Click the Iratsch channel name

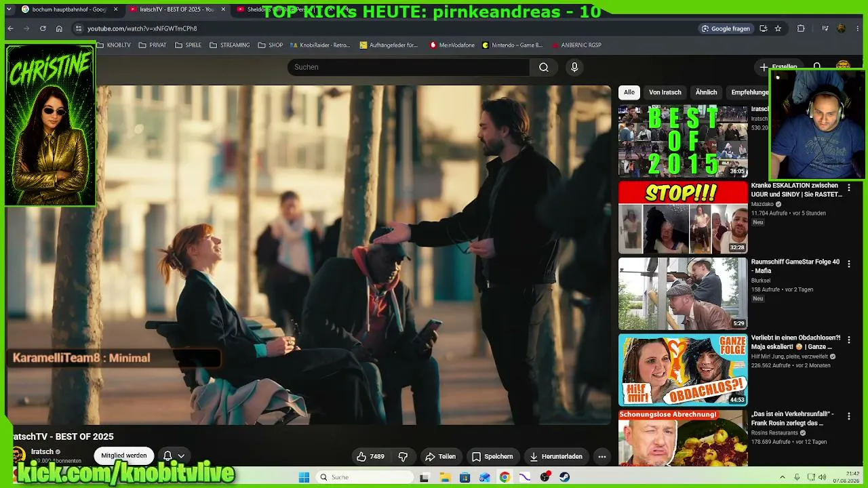(x=42, y=451)
